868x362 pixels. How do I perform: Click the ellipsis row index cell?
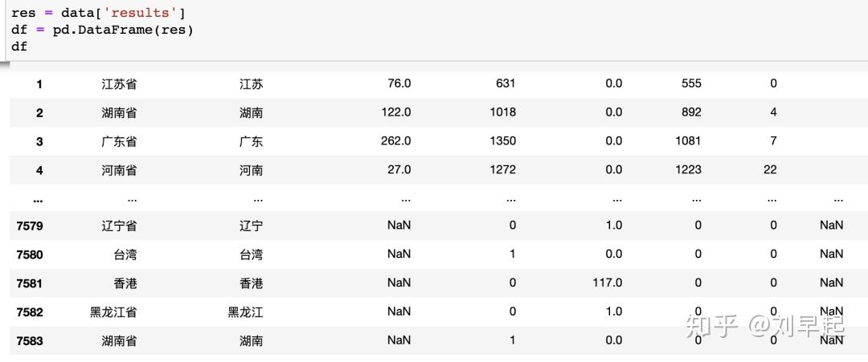point(38,198)
